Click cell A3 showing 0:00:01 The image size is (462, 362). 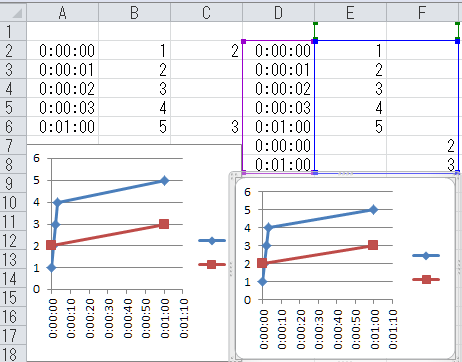click(x=63, y=69)
